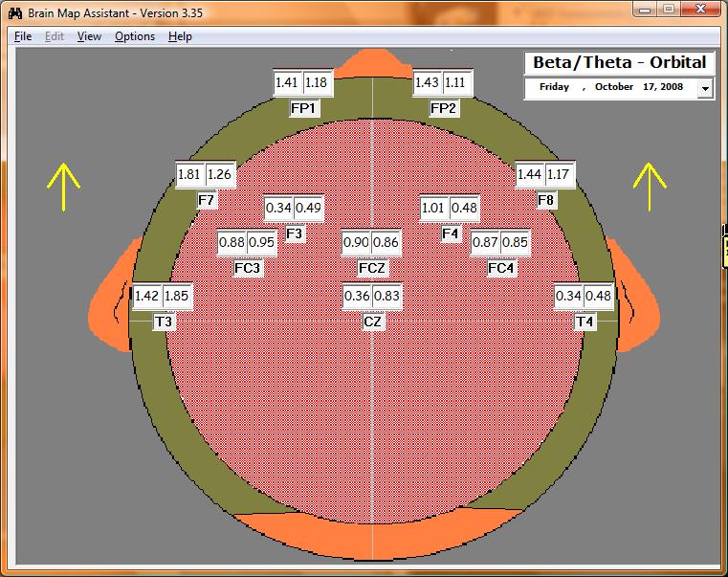Select the T4 electrode label
This screenshot has height=577, width=728.
click(x=585, y=322)
